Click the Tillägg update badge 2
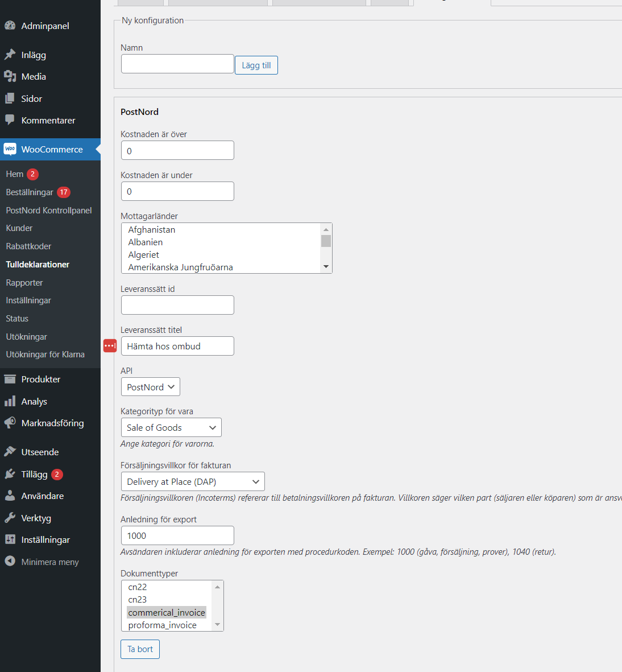 [x=57, y=475]
